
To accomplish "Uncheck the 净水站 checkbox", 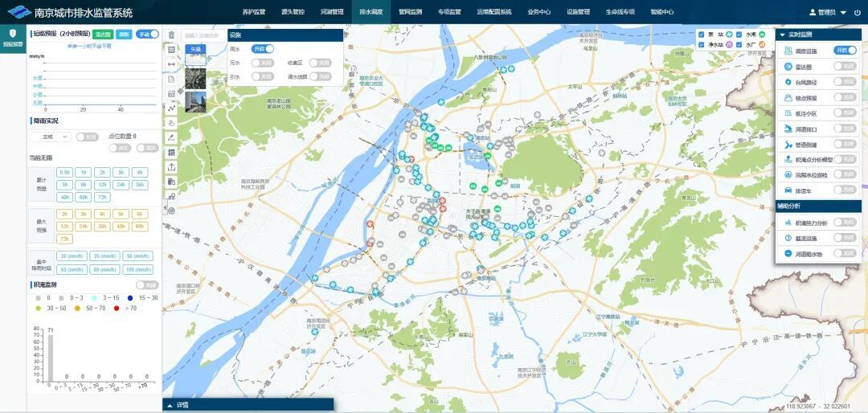I will (702, 45).
